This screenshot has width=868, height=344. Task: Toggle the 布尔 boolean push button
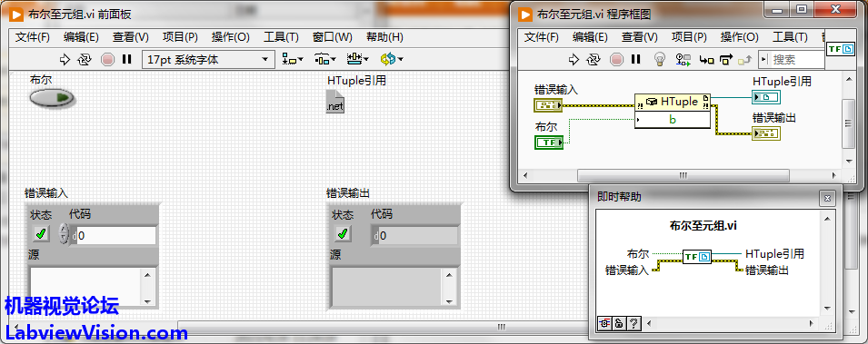52,99
